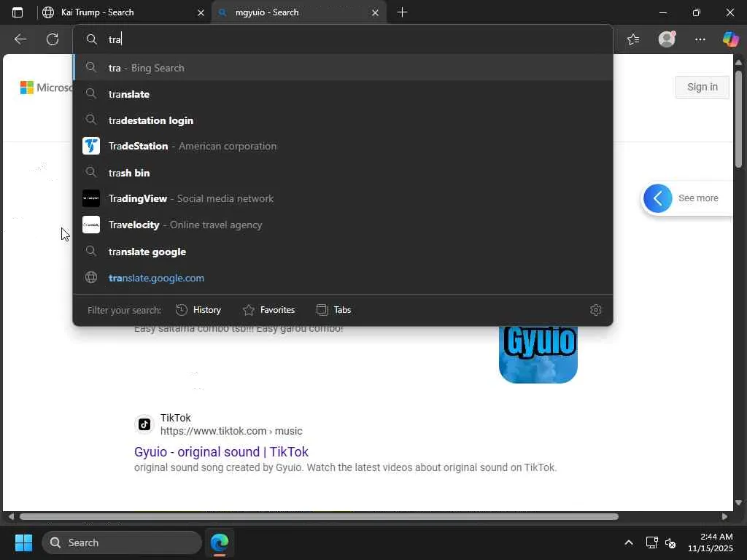Open 'Gyuio - original sound | TikTok' result
This screenshot has width=747, height=560.
[x=221, y=452]
